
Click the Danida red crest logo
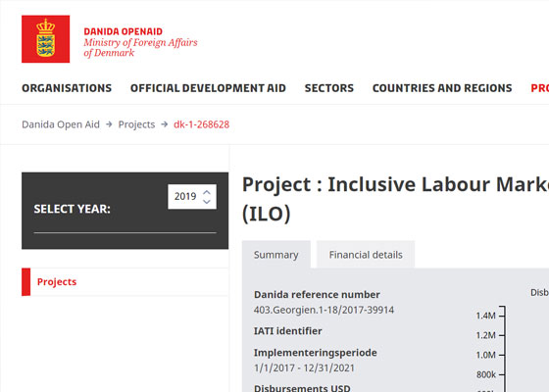click(x=45, y=39)
